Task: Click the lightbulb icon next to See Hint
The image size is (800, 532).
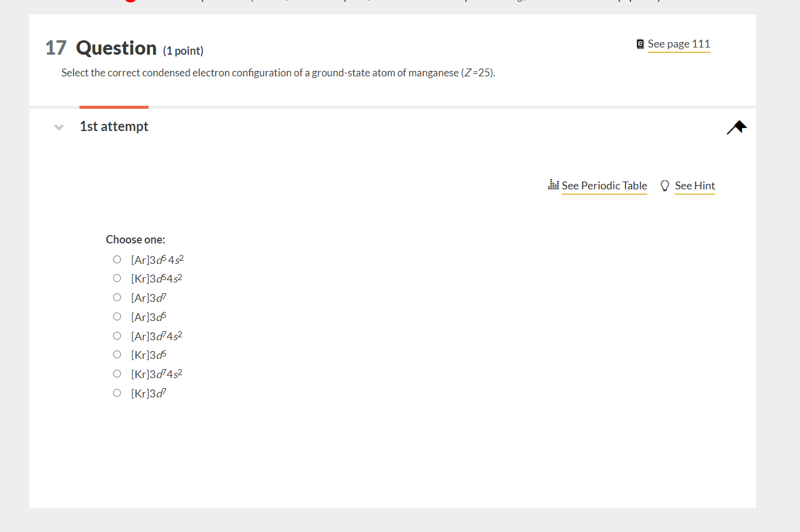Action: [664, 185]
